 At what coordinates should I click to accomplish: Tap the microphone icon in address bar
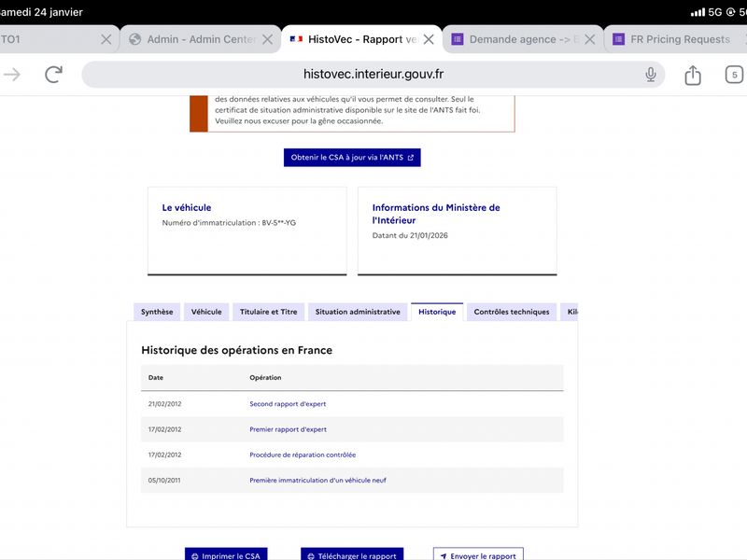[651, 75]
